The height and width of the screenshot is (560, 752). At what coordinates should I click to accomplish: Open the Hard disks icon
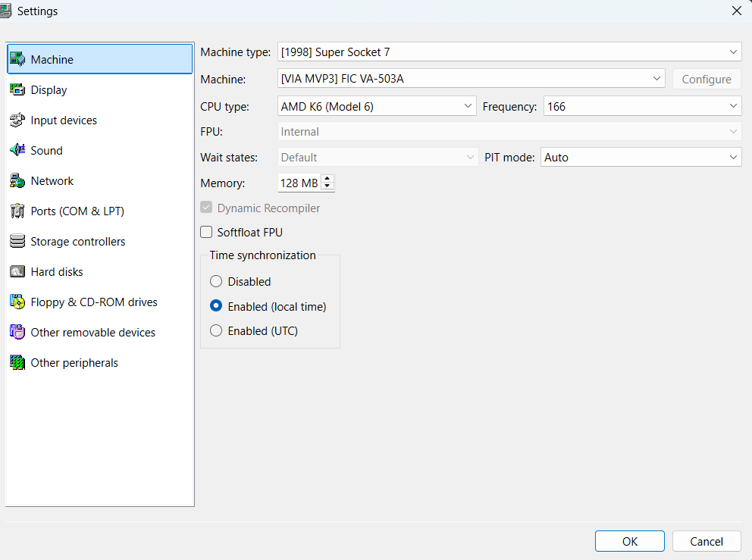(x=17, y=272)
